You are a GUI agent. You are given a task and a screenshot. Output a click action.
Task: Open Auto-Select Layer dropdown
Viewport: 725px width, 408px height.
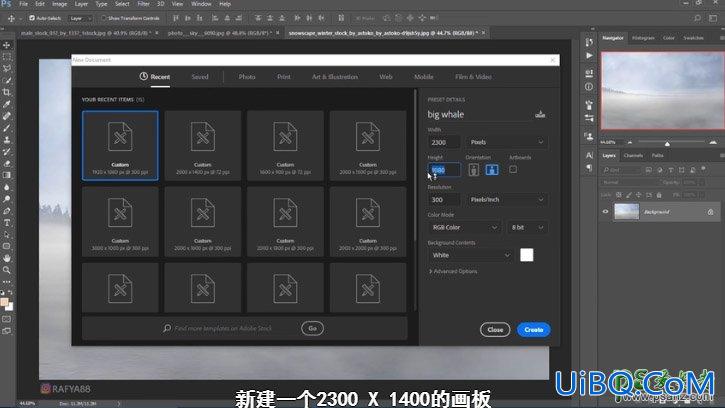click(x=80, y=18)
